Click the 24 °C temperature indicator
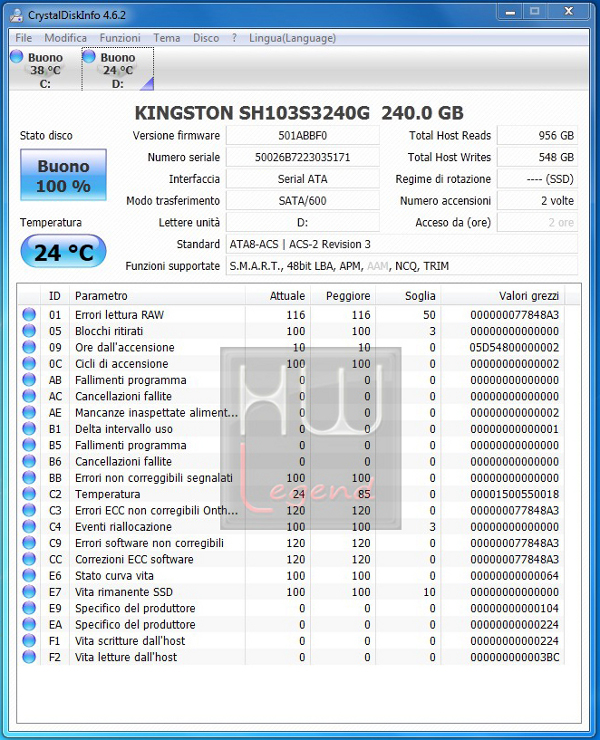The height and width of the screenshot is (740, 600). 63,252
